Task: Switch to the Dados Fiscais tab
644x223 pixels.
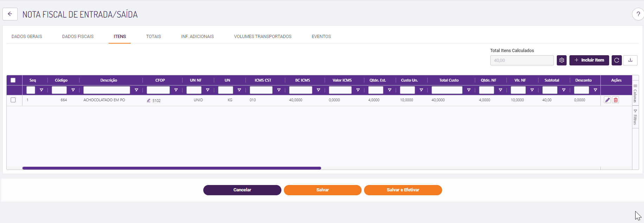Action: [78, 37]
